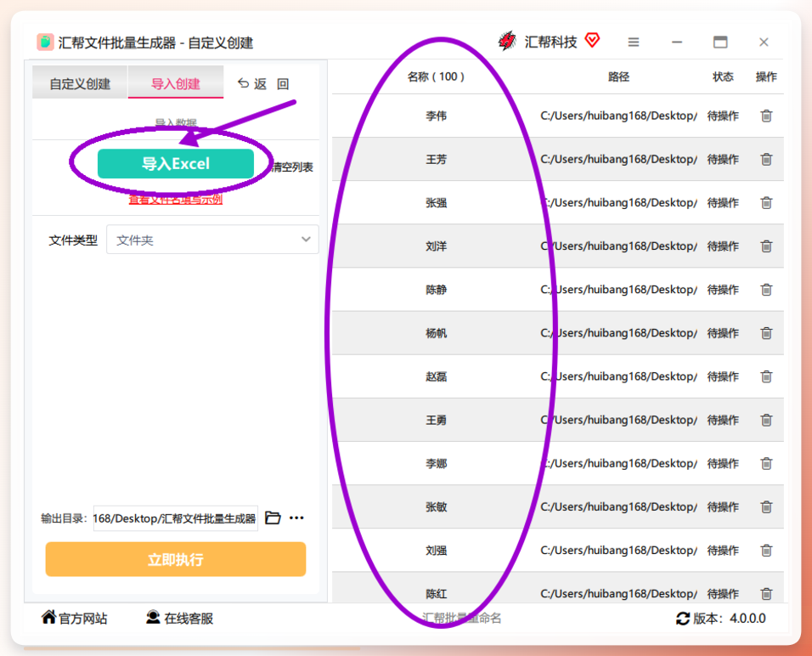Select the name cell 王勇
Image resolution: width=812 pixels, height=656 pixels.
436,421
